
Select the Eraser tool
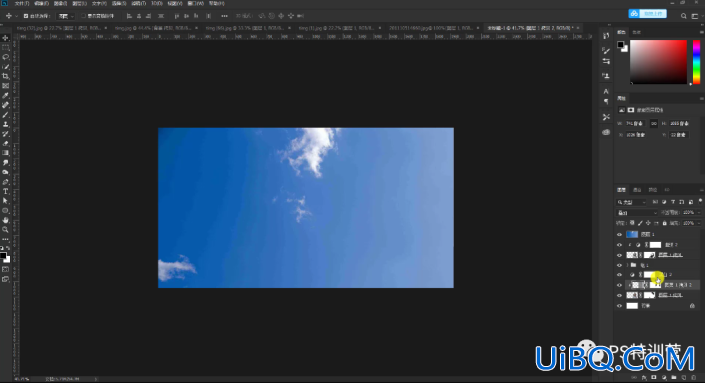(5, 143)
